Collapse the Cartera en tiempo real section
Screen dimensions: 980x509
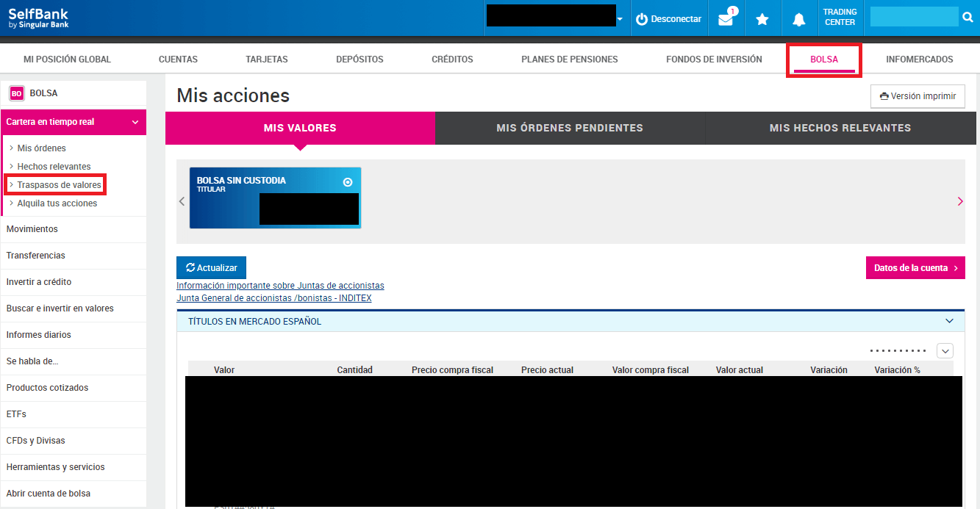[x=135, y=122]
